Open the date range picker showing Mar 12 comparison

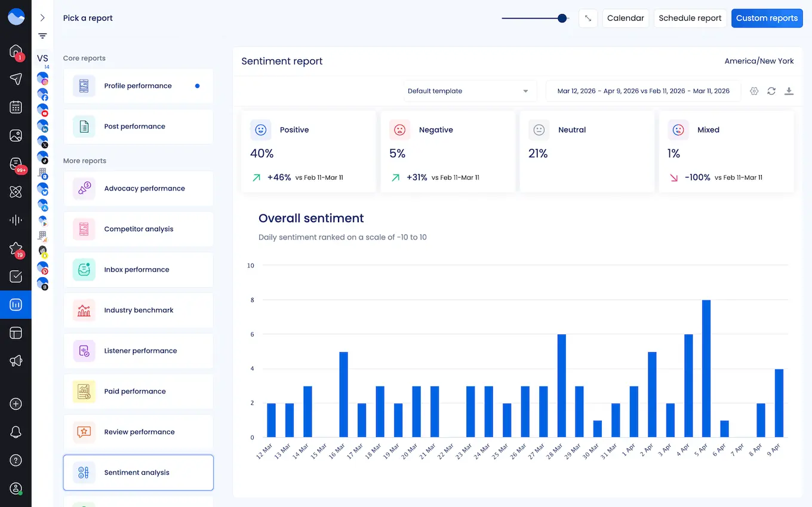643,91
